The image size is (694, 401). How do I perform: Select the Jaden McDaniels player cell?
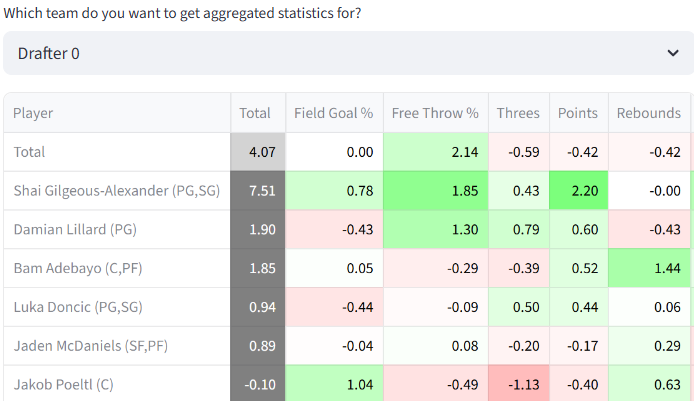117,346
